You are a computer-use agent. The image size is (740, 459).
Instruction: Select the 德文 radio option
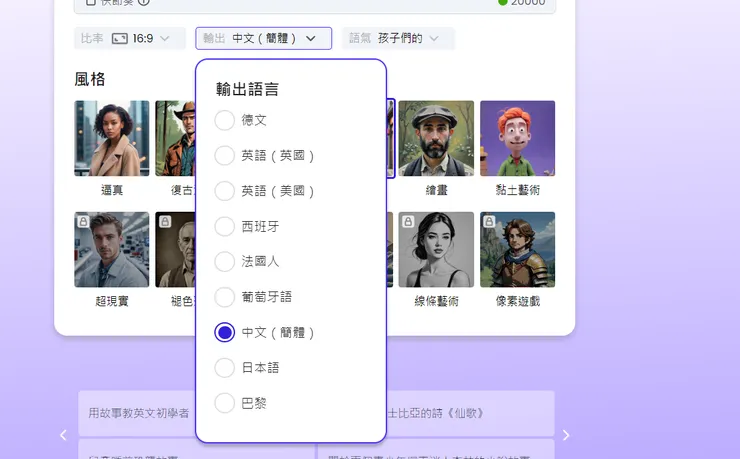pyautogui.click(x=225, y=120)
